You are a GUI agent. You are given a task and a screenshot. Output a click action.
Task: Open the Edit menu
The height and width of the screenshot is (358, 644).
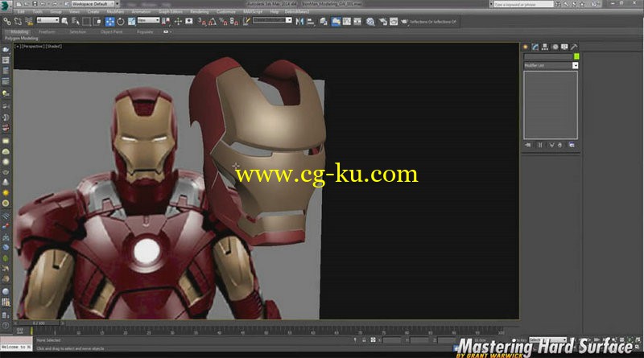point(21,11)
